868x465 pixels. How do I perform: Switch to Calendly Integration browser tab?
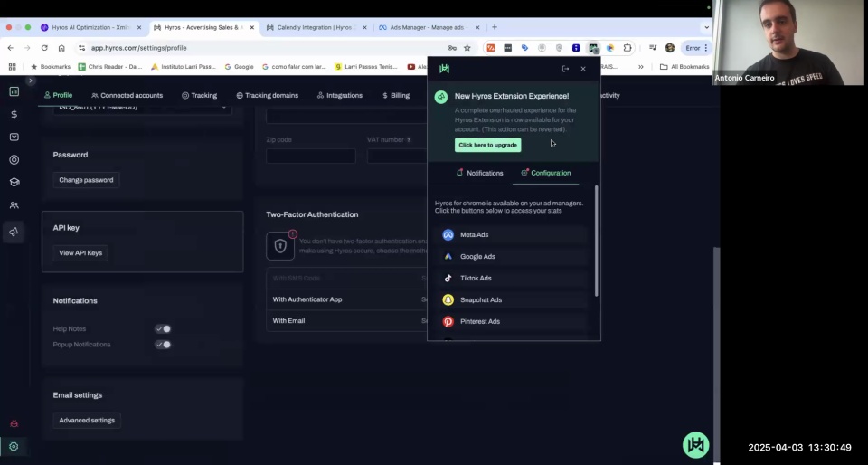pos(316,27)
